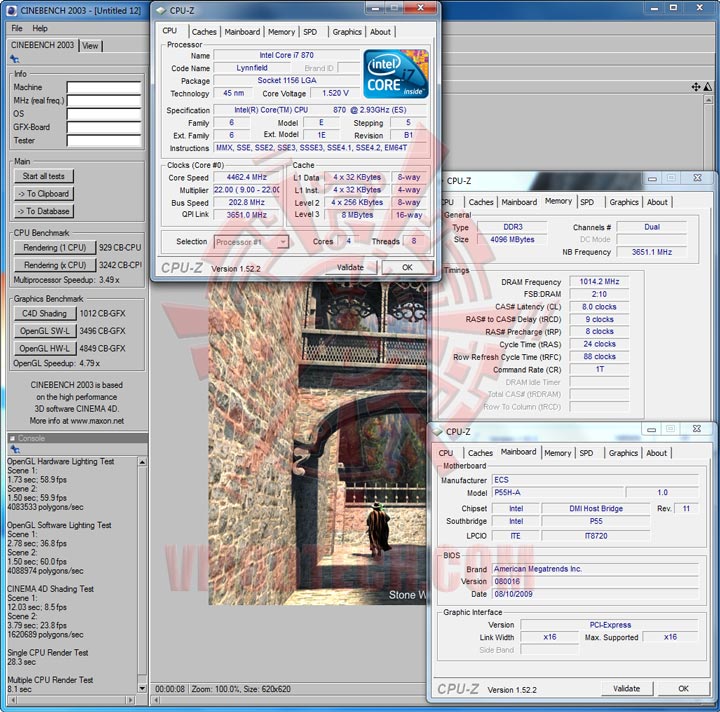Screen dimensions: 720x712
Task: Open the File menu
Action: (x=17, y=28)
